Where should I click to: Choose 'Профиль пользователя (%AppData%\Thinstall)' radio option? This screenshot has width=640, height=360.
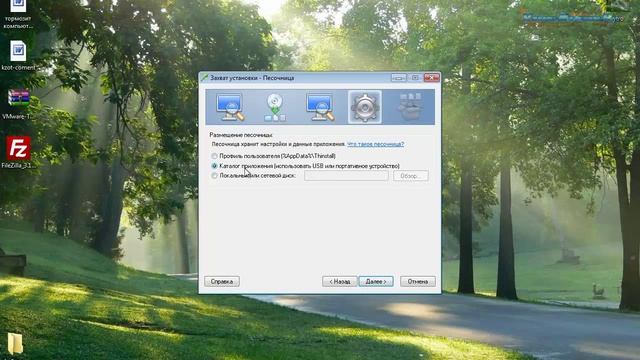(214, 156)
